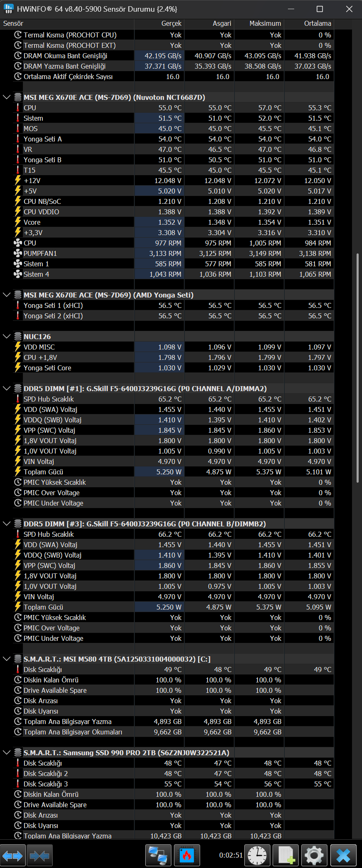The image size is (362, 868).
Task: Click clock icon of Ortalama Aktif Çekirdek Sayısı
Action: (18, 77)
